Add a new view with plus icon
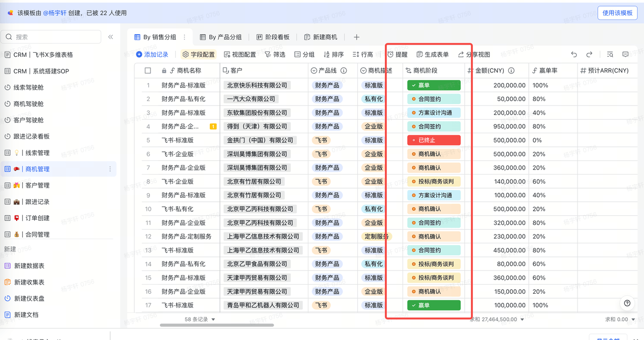Image resolution: width=644 pixels, height=340 pixels. click(x=357, y=37)
